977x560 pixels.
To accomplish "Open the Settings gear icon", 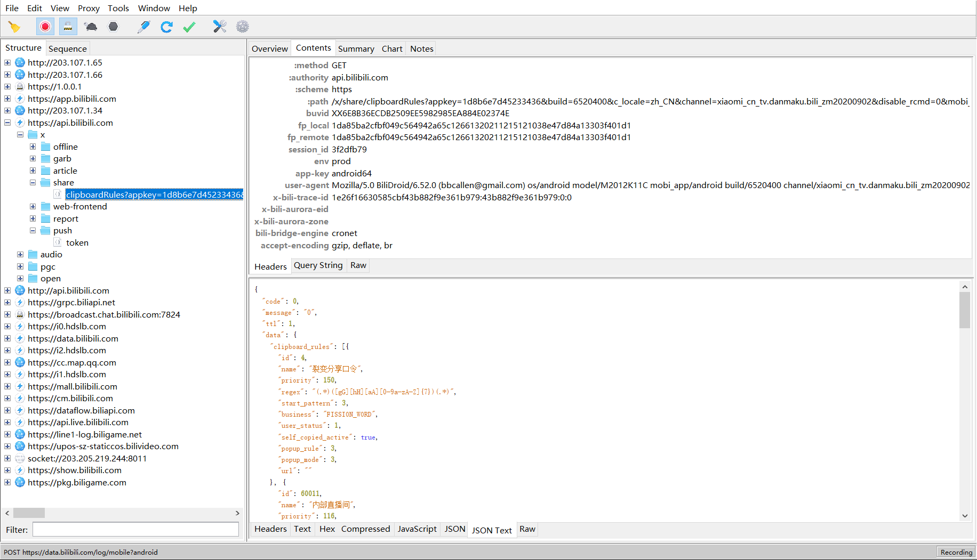I will click(243, 27).
